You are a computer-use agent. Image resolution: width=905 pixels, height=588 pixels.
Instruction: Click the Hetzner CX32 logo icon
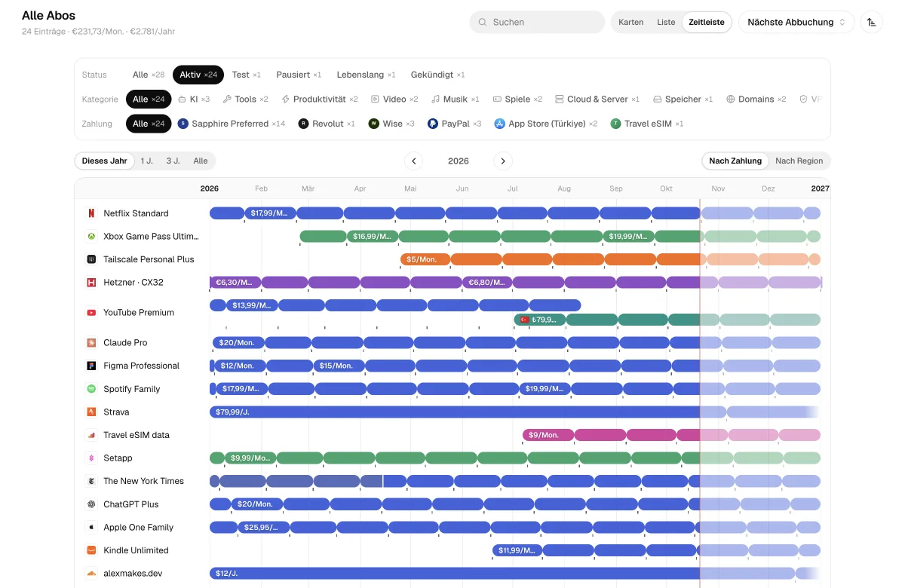pos(91,282)
